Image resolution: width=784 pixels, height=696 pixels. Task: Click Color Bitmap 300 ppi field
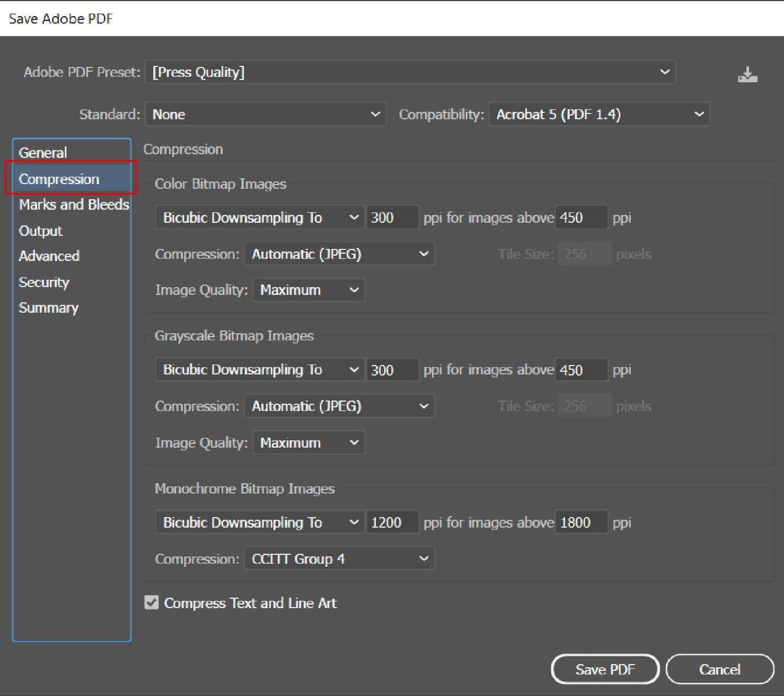pos(393,218)
